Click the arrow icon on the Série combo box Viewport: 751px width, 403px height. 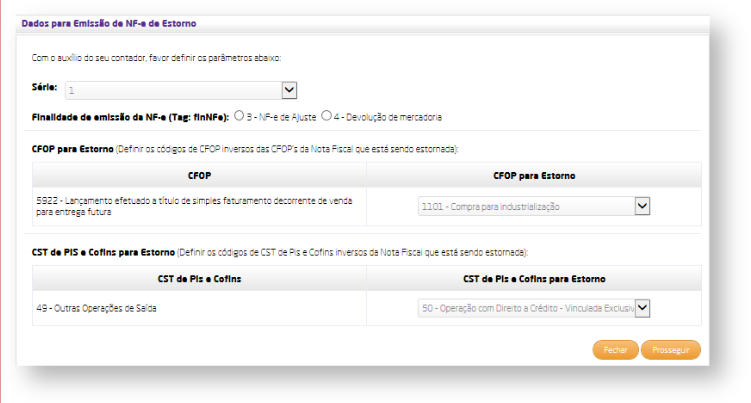(x=289, y=91)
